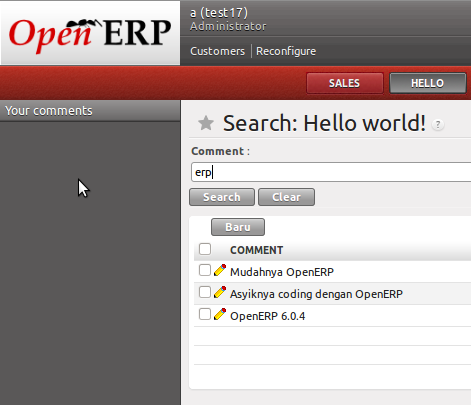The height and width of the screenshot is (405, 471).
Task: Open the HELLO menu tab
Action: [x=428, y=83]
